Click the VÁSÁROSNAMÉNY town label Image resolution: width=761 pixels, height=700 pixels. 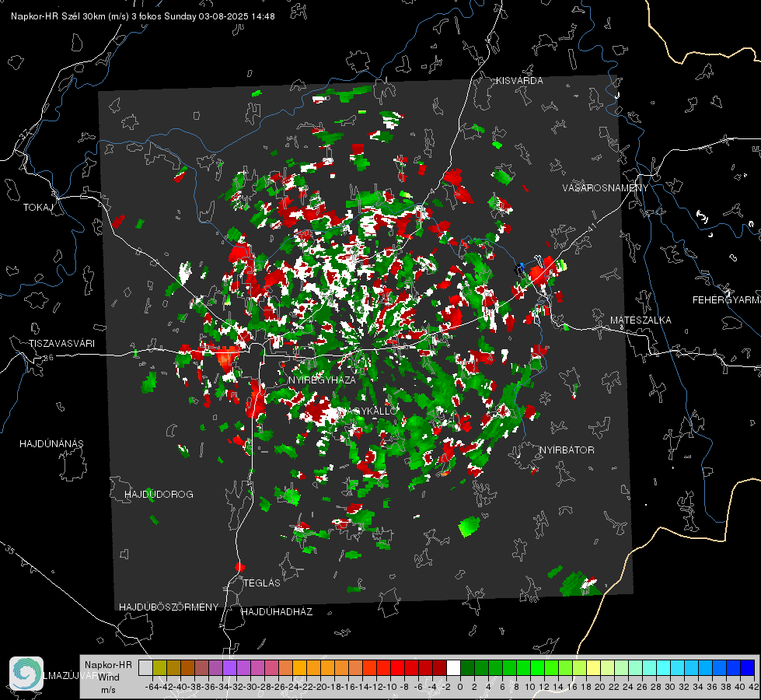606,188
